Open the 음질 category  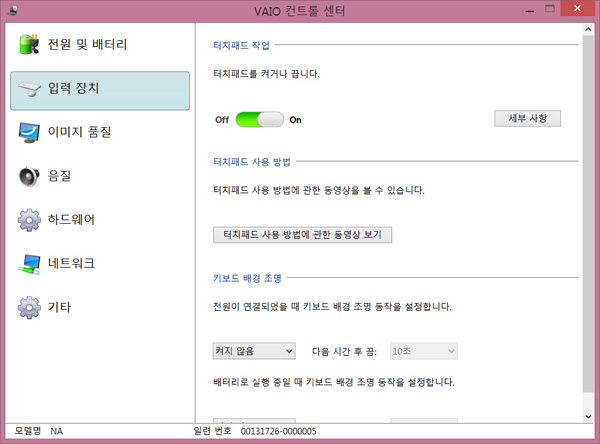[x=100, y=176]
